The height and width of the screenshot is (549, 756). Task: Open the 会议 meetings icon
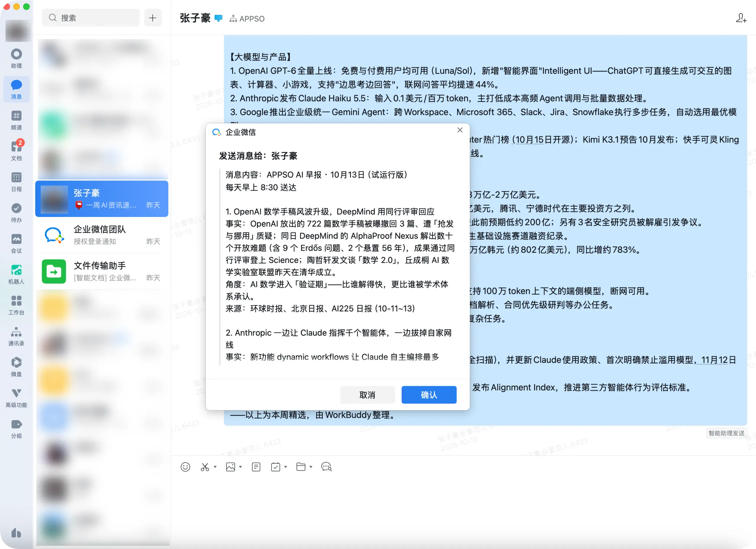16,243
